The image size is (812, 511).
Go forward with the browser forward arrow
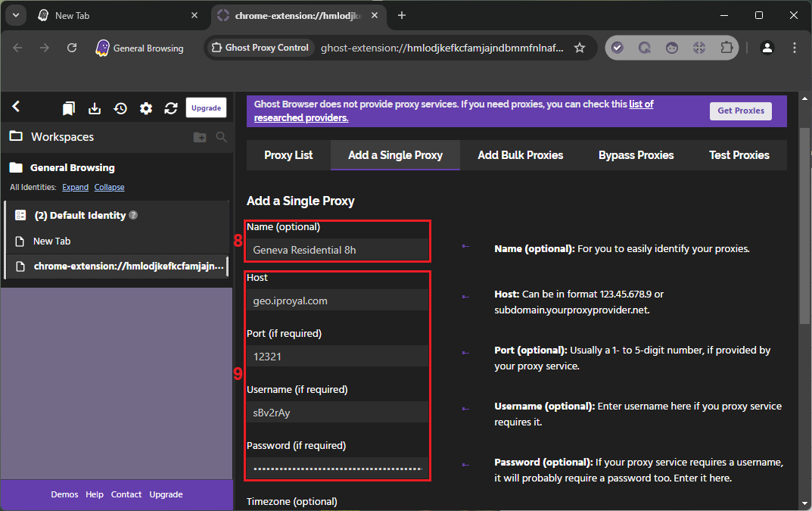tap(45, 48)
